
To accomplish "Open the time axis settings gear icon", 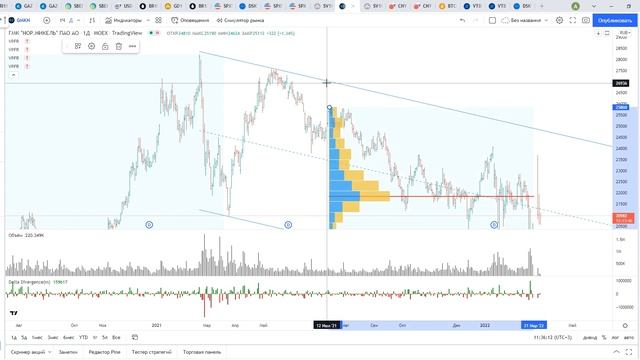I will [625, 325].
